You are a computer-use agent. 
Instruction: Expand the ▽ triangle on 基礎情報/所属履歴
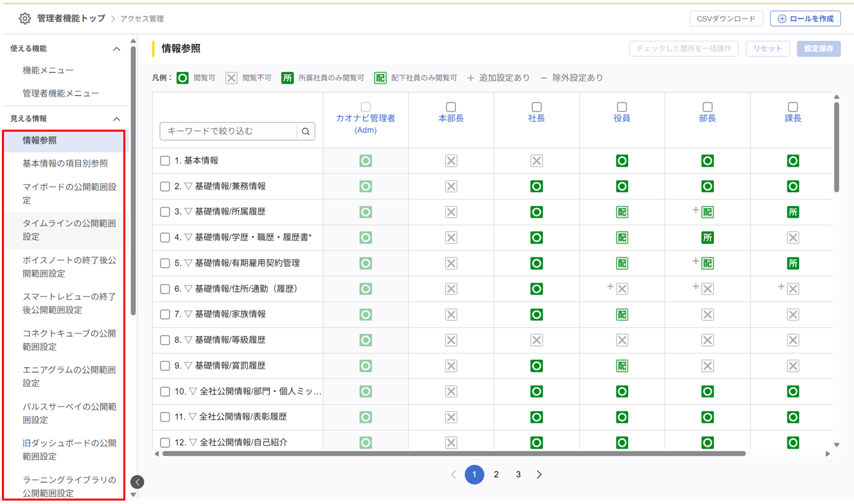(188, 212)
